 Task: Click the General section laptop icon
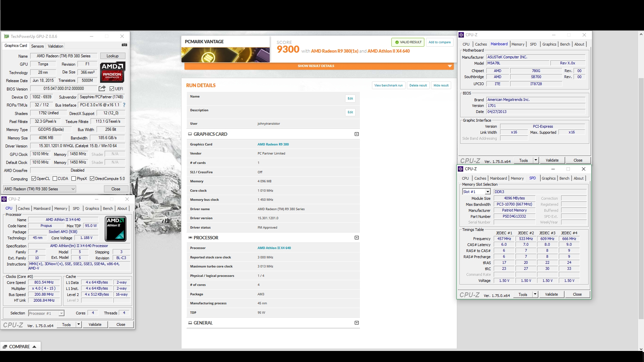point(190,323)
